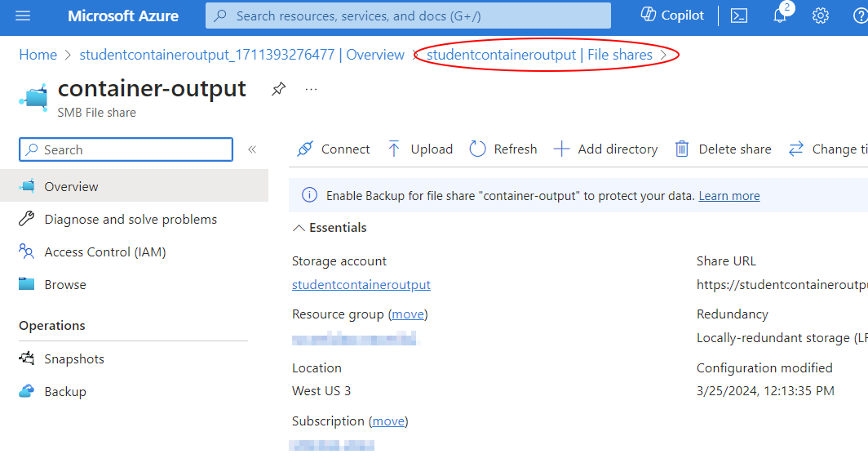Click Learn more about backup
Viewport: 868px width, 463px height.
728,196
